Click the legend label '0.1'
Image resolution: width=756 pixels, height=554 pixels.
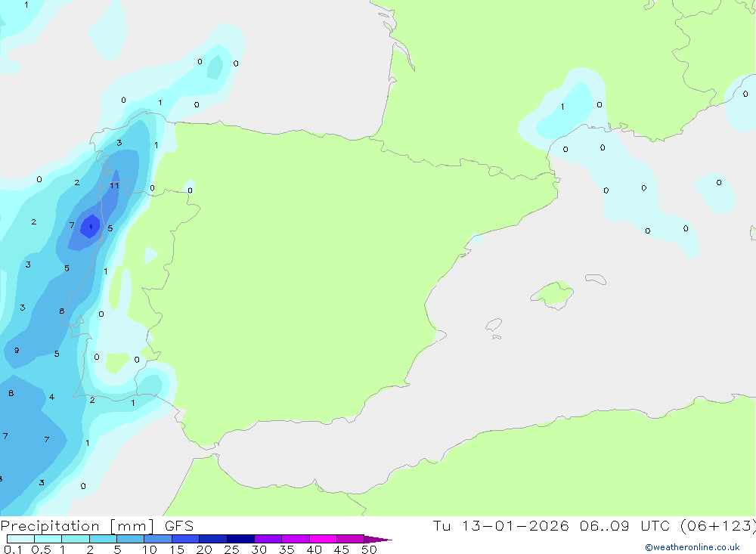tap(13, 549)
